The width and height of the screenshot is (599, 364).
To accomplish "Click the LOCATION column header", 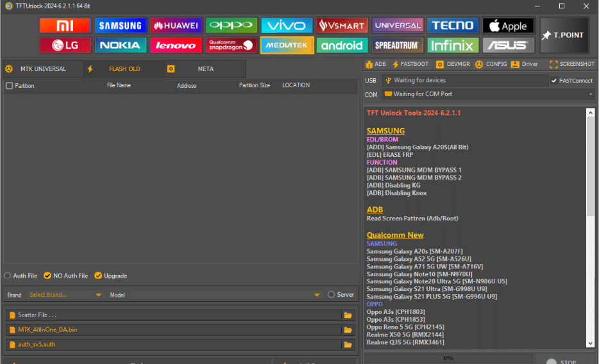I will point(296,85).
